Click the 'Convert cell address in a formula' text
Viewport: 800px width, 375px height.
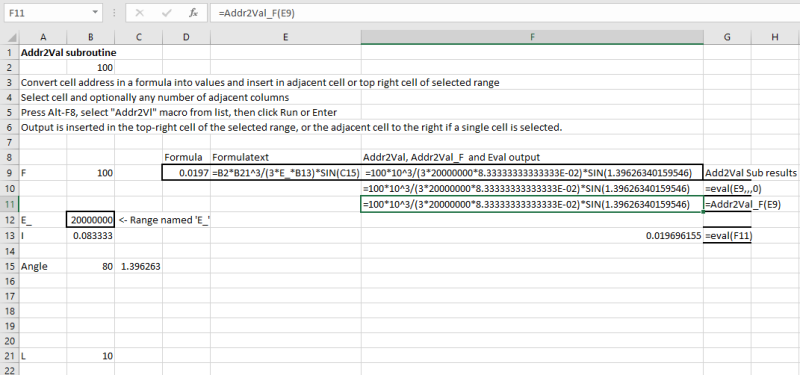point(260,83)
